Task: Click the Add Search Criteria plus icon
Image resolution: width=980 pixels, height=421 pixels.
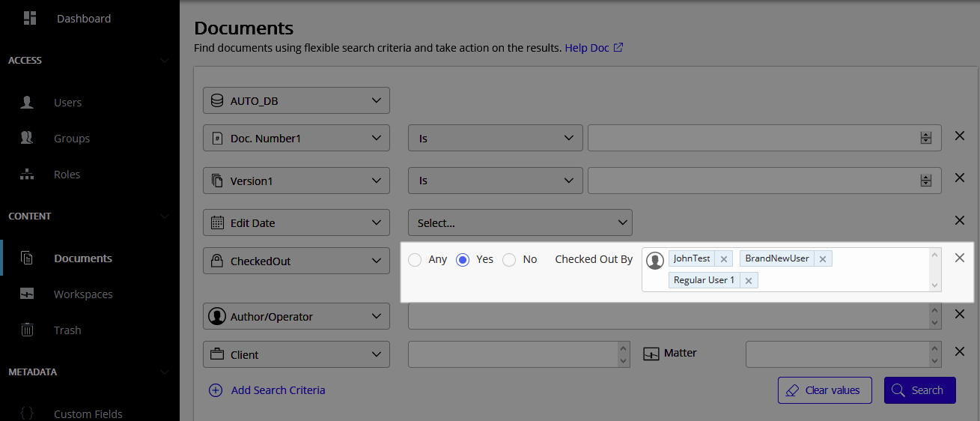Action: click(216, 390)
